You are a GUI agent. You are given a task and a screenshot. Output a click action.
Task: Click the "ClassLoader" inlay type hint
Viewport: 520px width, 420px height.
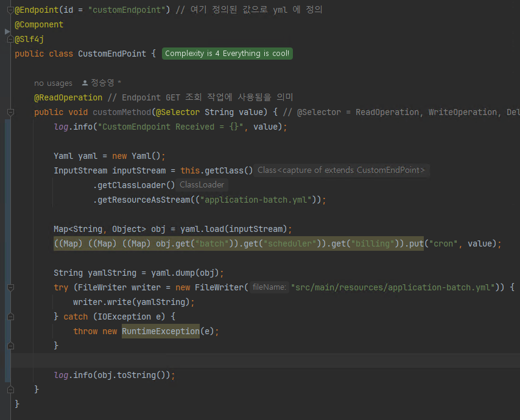click(x=202, y=185)
